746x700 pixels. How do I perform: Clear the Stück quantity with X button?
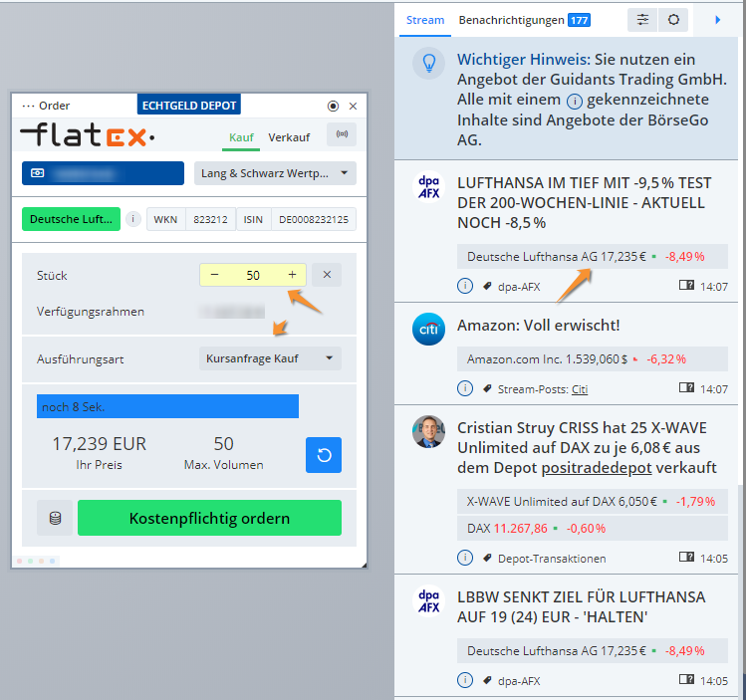(x=327, y=275)
